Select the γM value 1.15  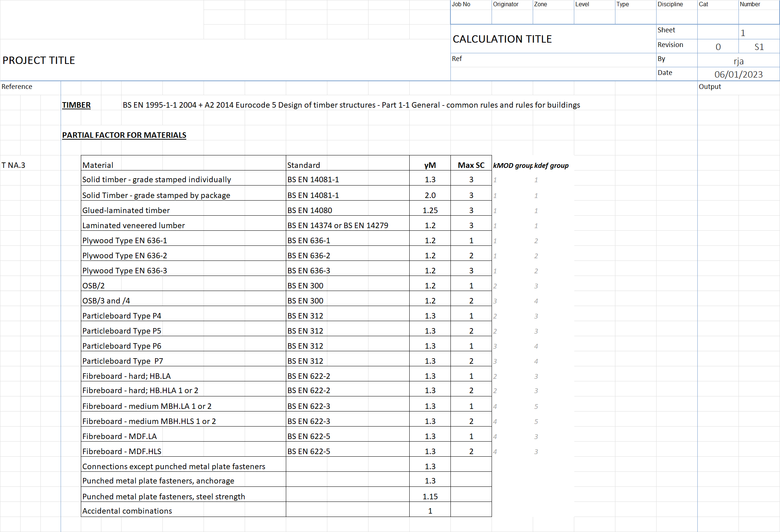[x=430, y=495]
